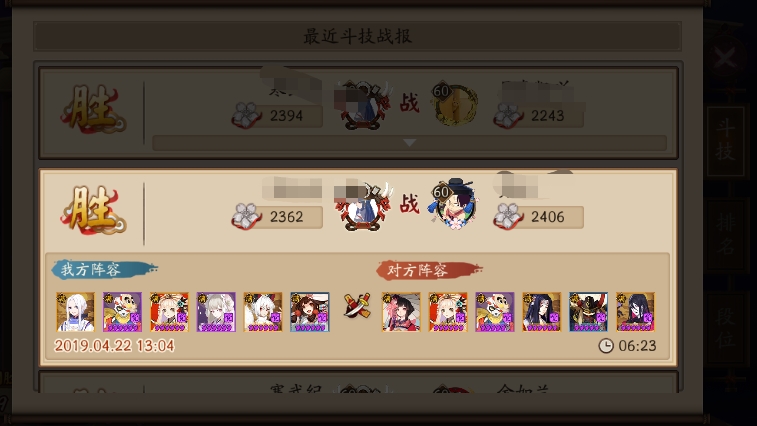Click the flower icon beside score 2362
Image resolution: width=757 pixels, height=426 pixels.
click(x=247, y=216)
